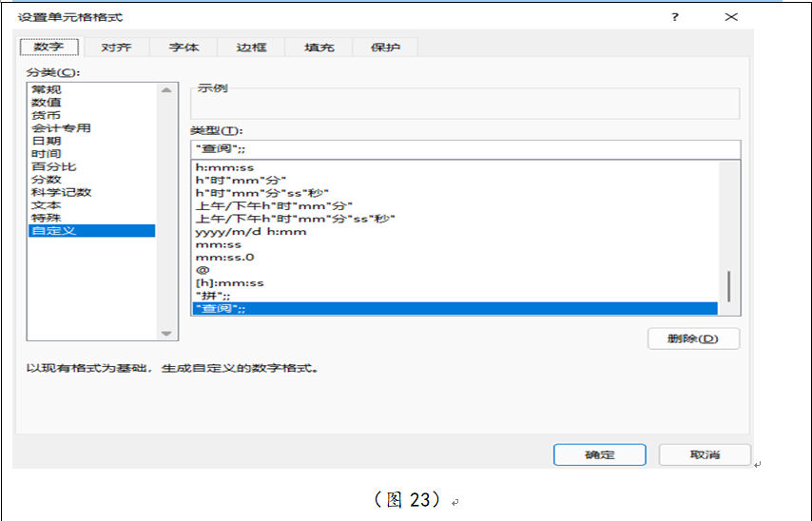Go to the 填充 tab

click(x=319, y=47)
